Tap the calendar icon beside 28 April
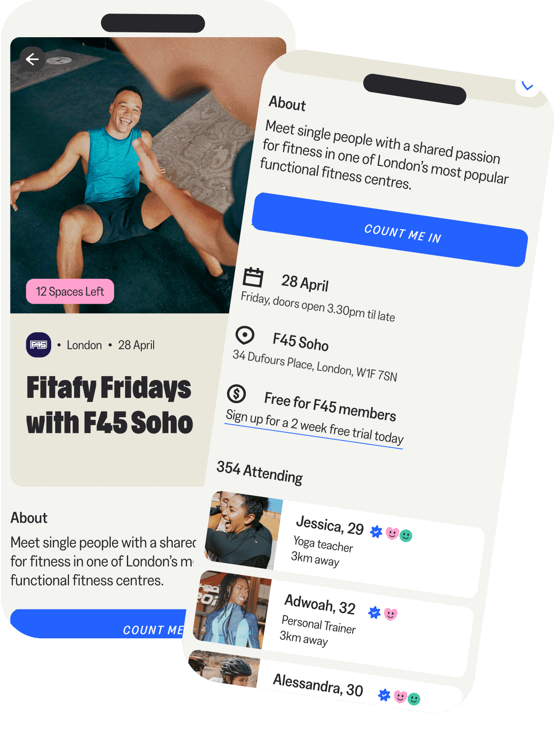 pos(253,277)
